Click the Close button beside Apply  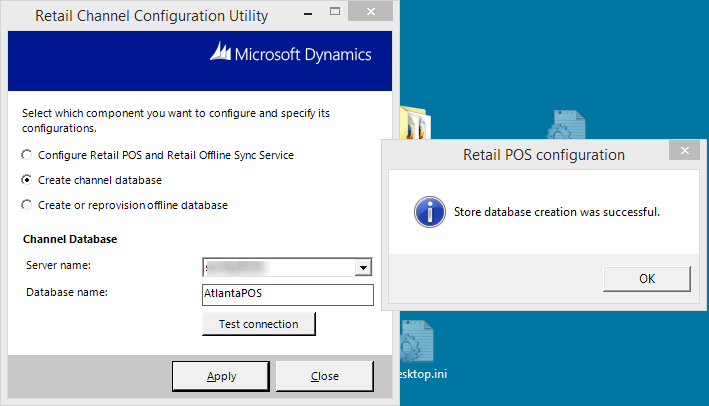click(324, 376)
